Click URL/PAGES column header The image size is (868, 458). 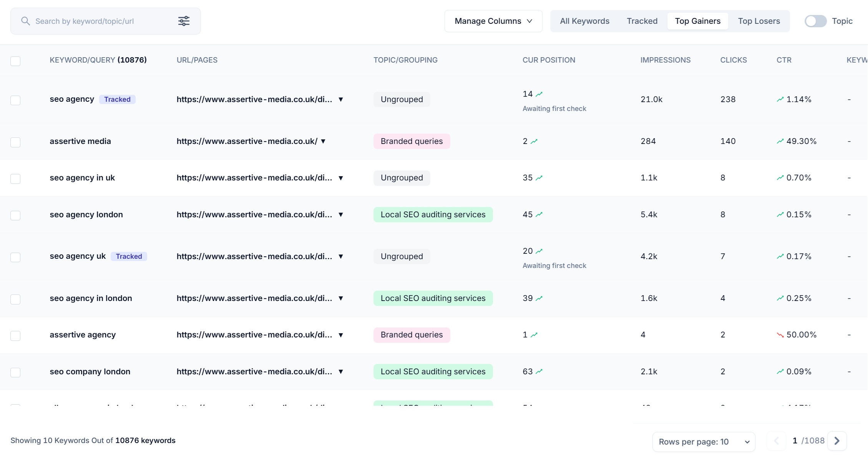point(197,60)
